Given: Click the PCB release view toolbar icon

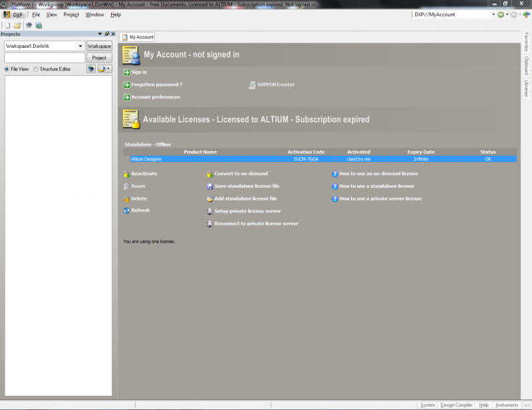Looking at the screenshot, I should click(39, 25).
